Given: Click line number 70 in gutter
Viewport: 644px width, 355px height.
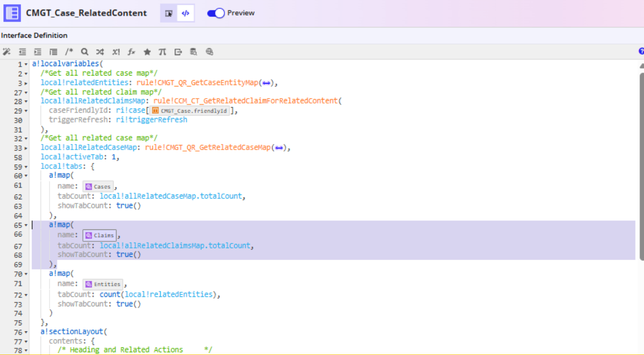Looking at the screenshot, I should [17, 274].
